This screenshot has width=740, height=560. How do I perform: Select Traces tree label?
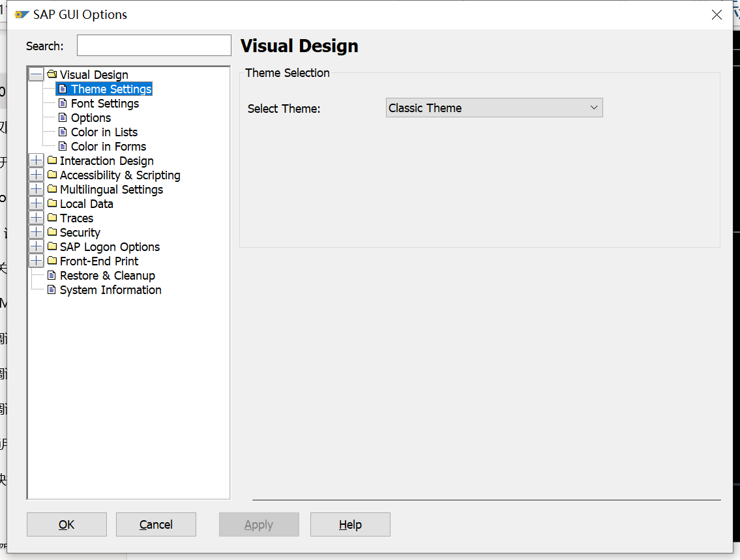tap(76, 218)
